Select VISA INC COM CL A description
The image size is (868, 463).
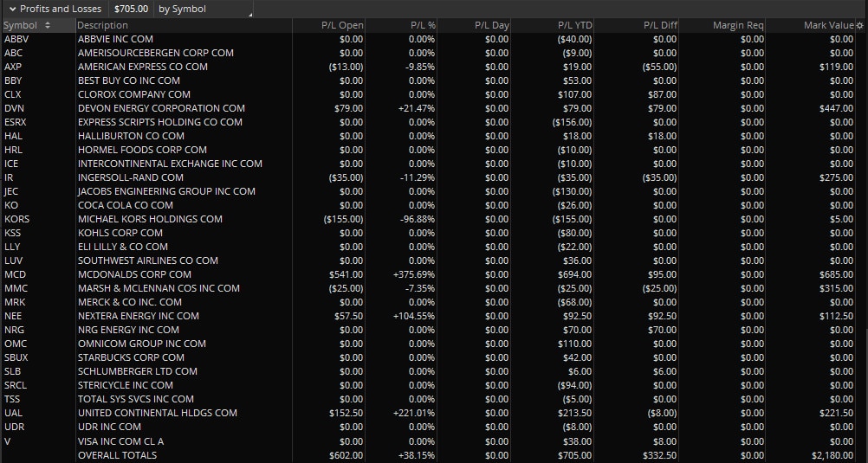point(120,441)
